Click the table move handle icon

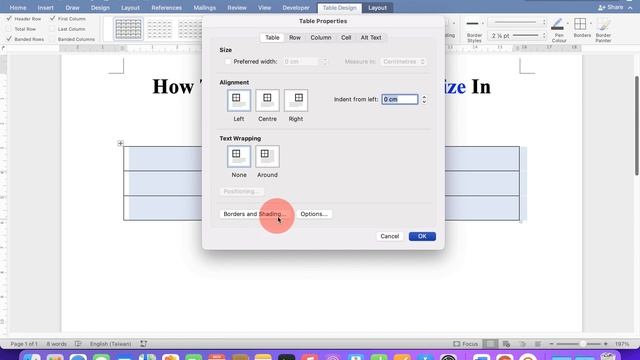click(120, 143)
